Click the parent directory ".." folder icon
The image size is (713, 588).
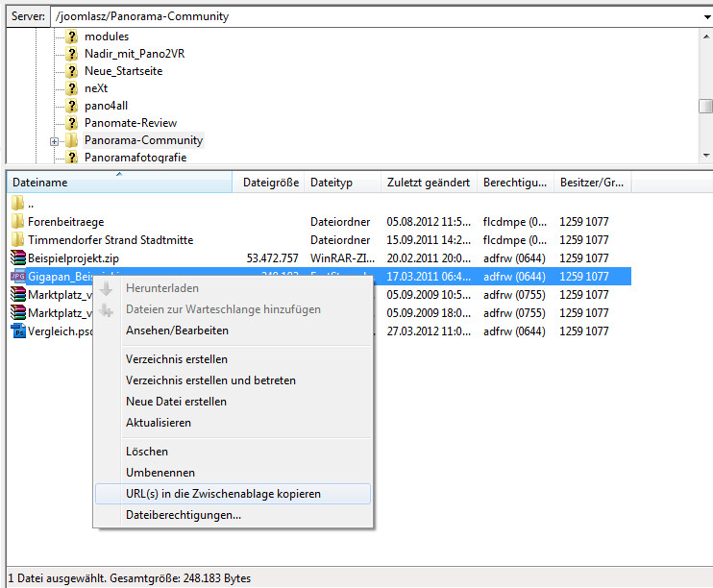18,204
